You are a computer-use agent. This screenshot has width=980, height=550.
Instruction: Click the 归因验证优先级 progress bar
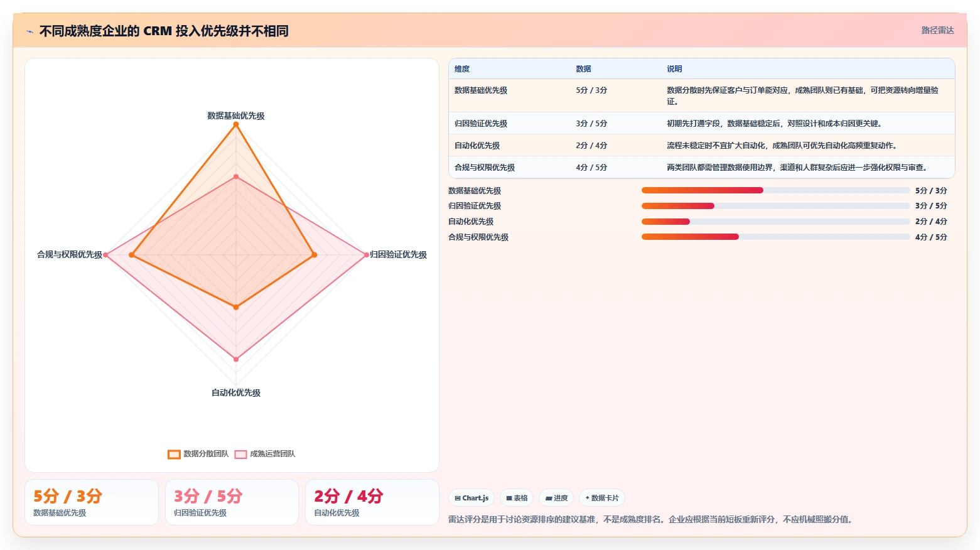[x=775, y=206]
